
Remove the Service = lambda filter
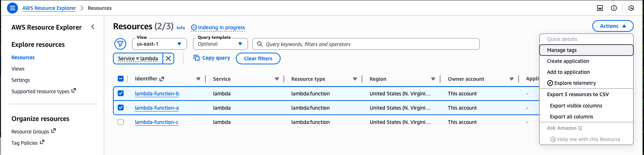point(168,58)
